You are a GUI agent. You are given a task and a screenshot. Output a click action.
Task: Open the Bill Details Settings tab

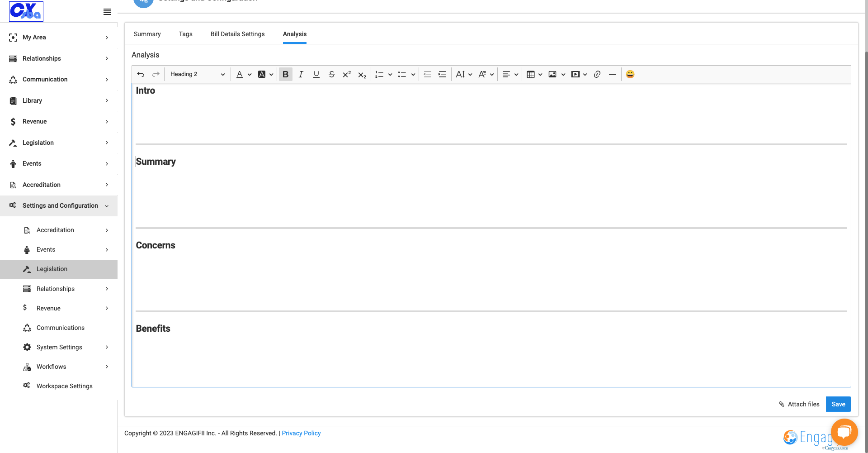[238, 34]
